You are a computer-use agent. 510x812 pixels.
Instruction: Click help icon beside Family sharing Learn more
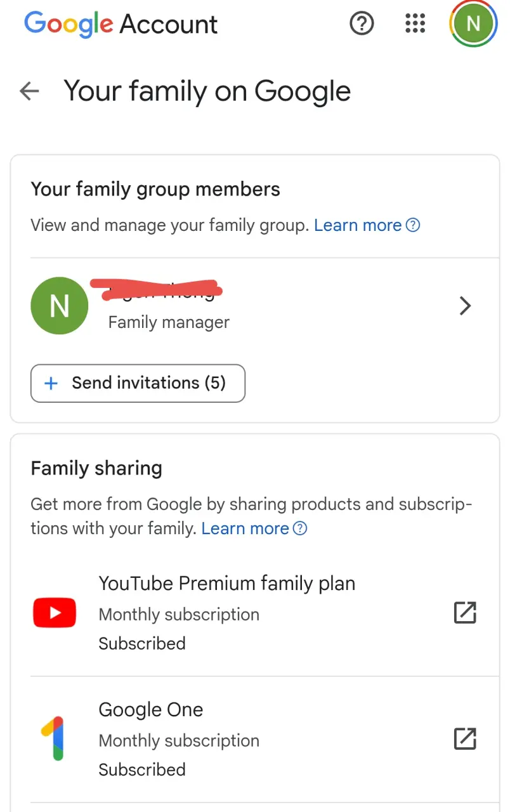click(x=300, y=528)
